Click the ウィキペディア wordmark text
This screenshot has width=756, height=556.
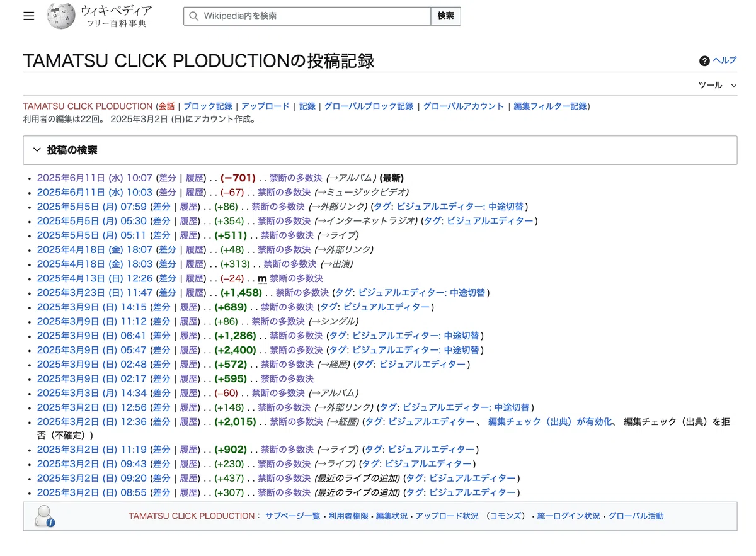116,11
